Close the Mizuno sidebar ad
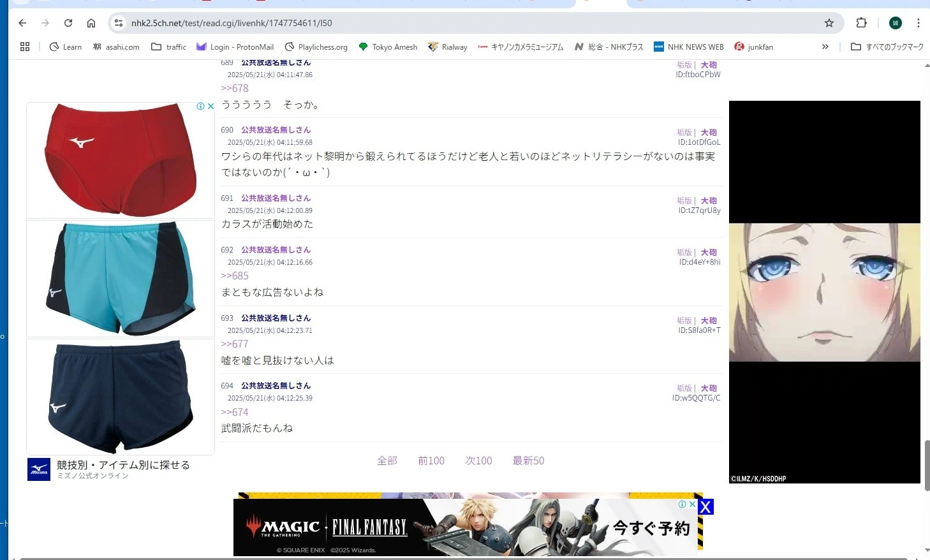The image size is (930, 560). 210,107
